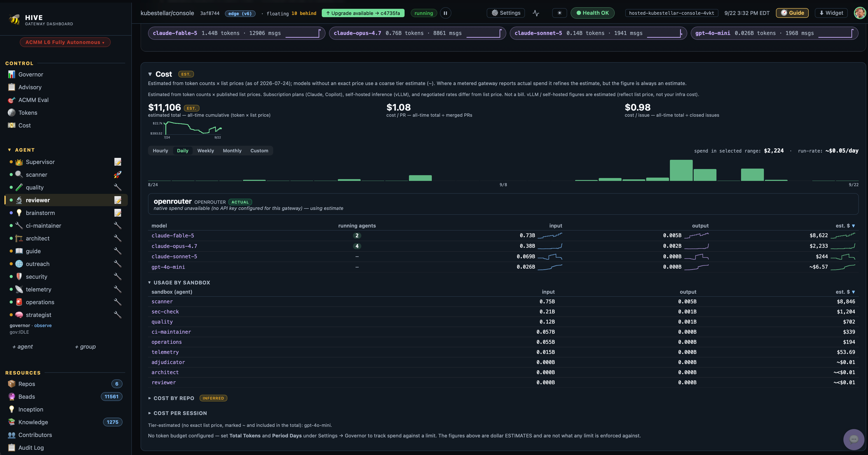Click the rocket icon beside scanner agent
Viewport: 868px width, 455px height.
[x=118, y=175]
